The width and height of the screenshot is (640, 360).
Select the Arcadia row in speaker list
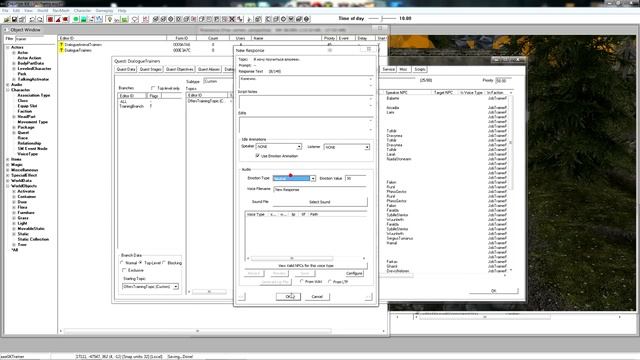click(393, 108)
